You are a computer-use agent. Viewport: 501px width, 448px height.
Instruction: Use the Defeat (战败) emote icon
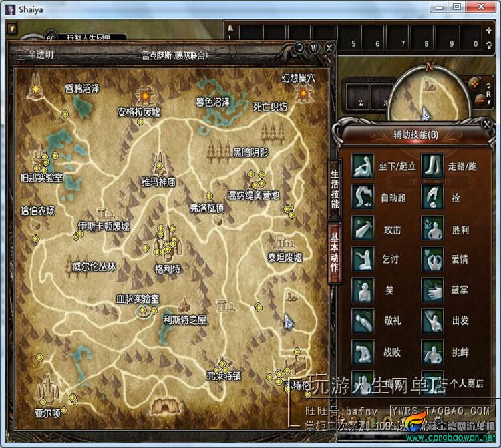click(x=363, y=352)
